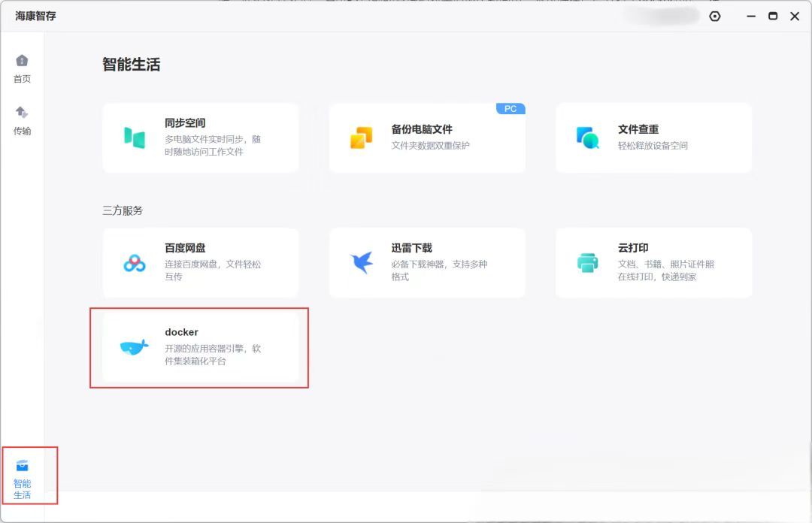Image resolution: width=812 pixels, height=523 pixels.
Task: Close the 海康智存 window
Action: (x=795, y=17)
